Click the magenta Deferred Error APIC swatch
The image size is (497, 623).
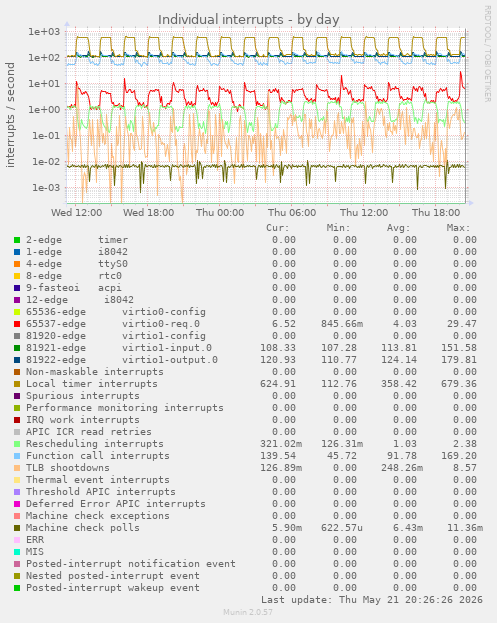(x=17, y=504)
